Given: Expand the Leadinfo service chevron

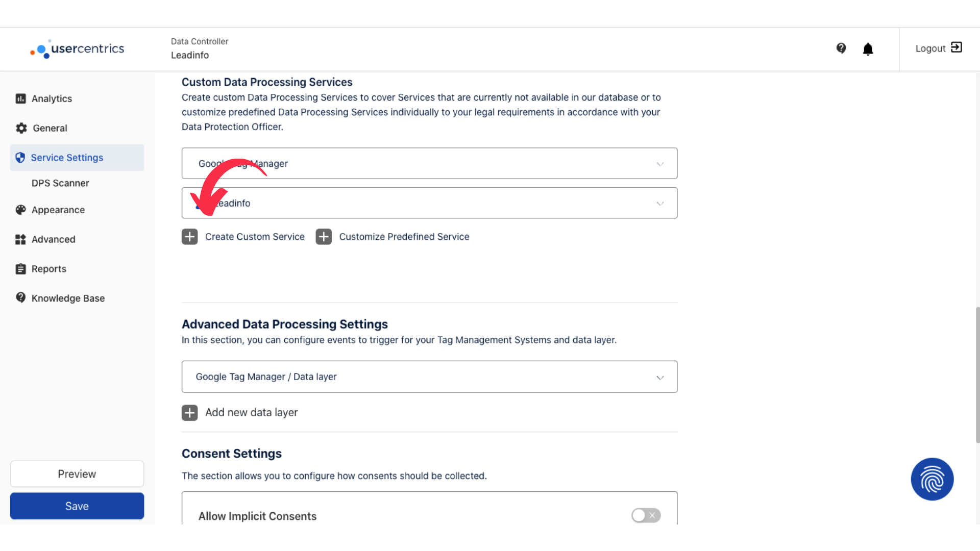Looking at the screenshot, I should [x=660, y=204].
